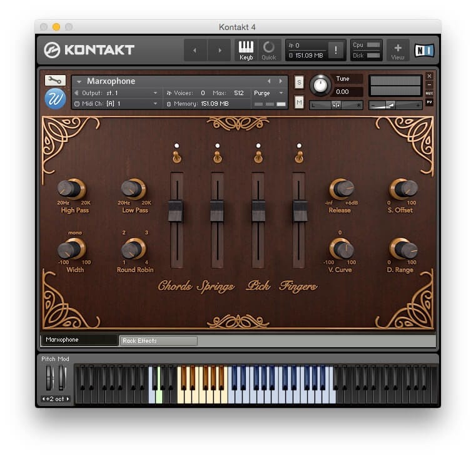Toggle the Keyb keyboard display
The image size is (476, 458).
click(246, 50)
